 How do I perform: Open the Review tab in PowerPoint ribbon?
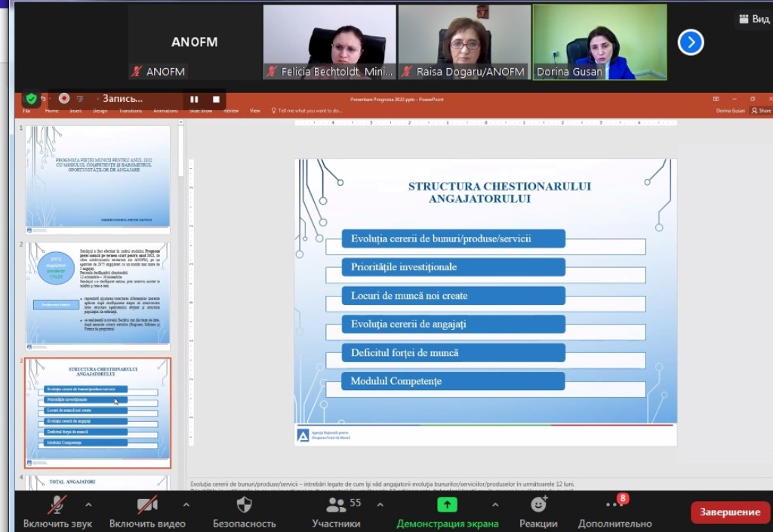(231, 111)
